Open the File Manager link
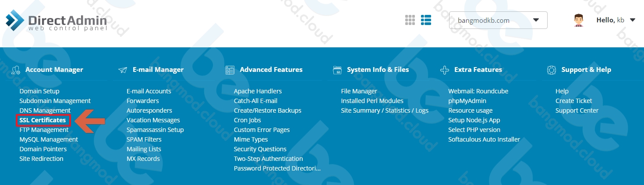 359,91
